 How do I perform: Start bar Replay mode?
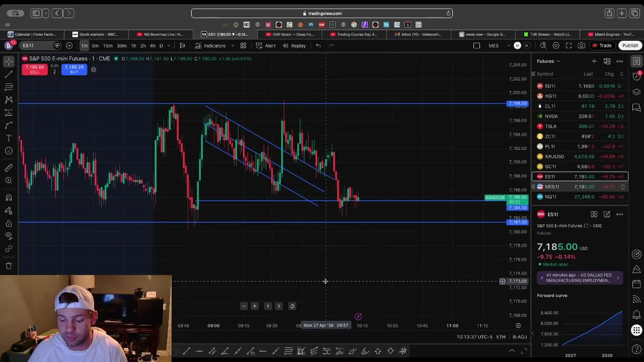coord(294,46)
